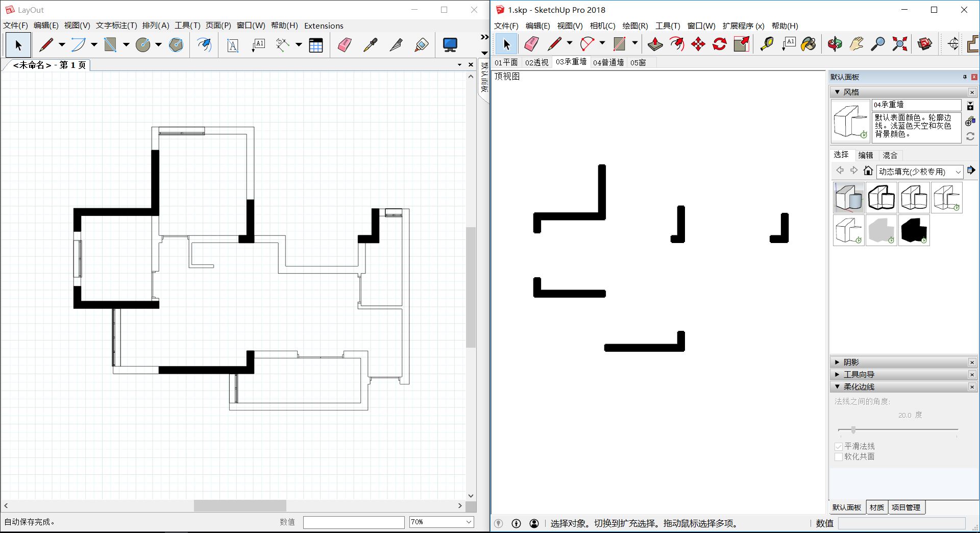Click the 法线之间的角度 slider handle
Screen dimensions: 980x533
coord(853,430)
